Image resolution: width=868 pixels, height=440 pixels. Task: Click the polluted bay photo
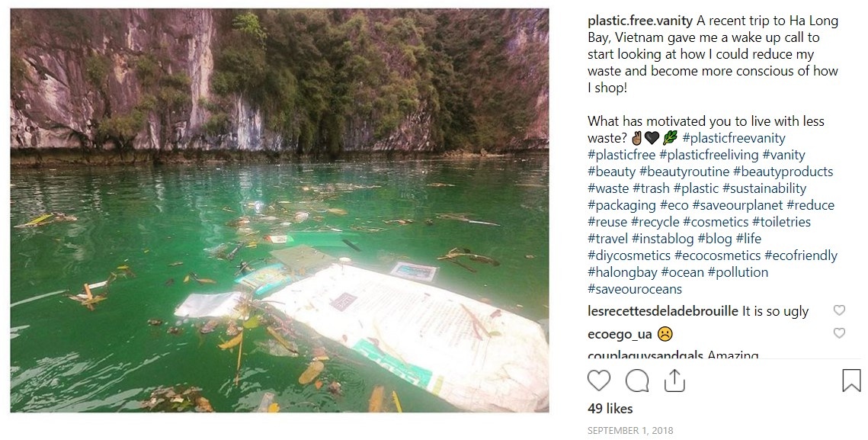pos(279,210)
